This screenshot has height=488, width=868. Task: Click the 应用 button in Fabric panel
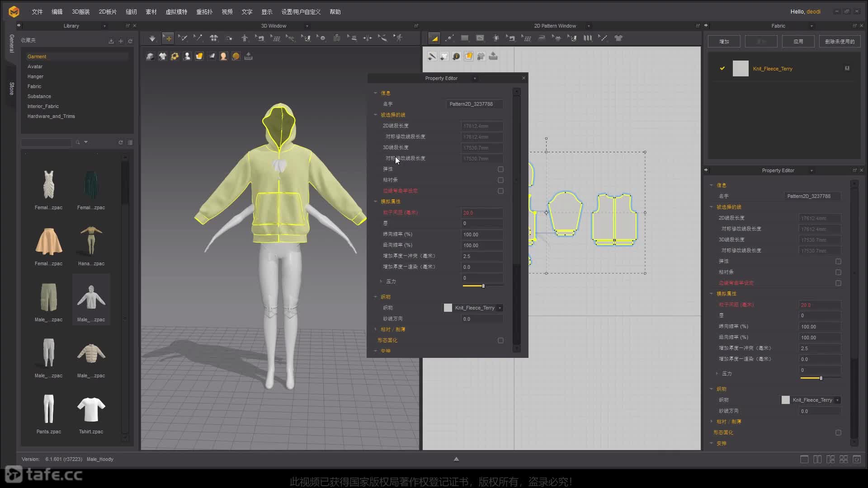(x=798, y=41)
